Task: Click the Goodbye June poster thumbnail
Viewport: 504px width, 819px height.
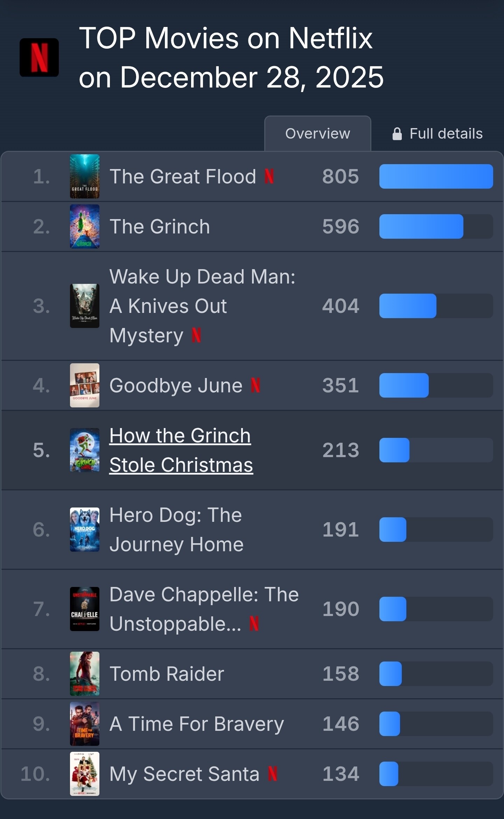Action: pos(85,385)
